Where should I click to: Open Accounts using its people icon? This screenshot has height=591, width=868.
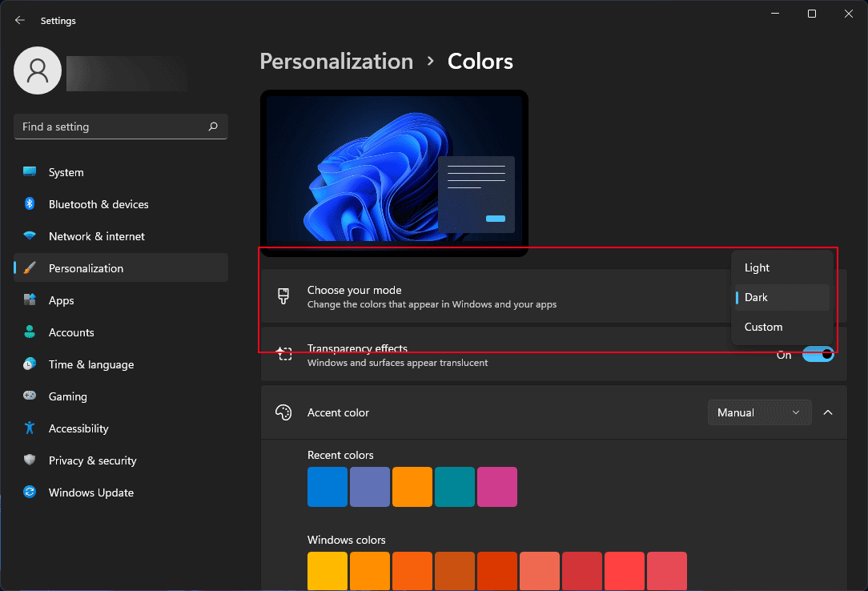coord(30,332)
